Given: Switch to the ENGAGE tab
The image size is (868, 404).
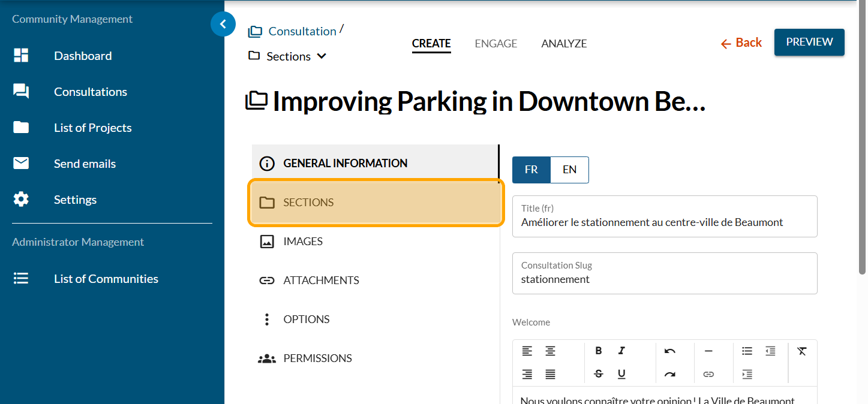Looking at the screenshot, I should [x=495, y=44].
